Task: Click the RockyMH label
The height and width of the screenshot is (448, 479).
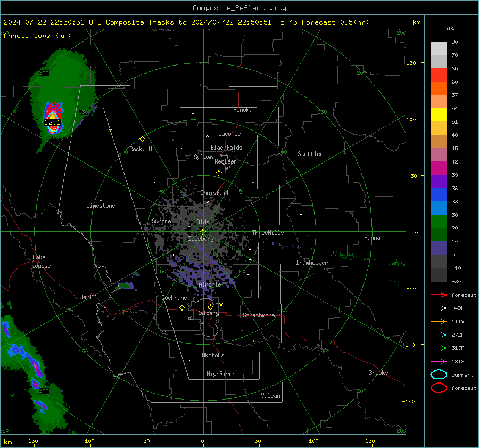Action: tap(141, 149)
